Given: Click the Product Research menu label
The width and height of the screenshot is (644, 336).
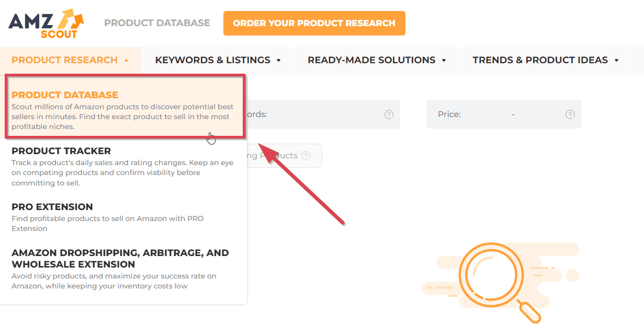Looking at the screenshot, I should tap(64, 60).
